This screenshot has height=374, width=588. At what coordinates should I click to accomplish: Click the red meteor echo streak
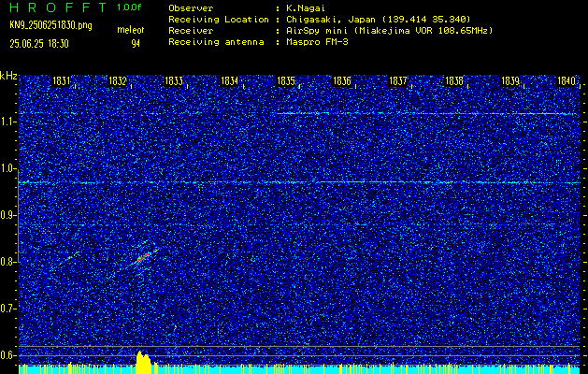point(144,257)
